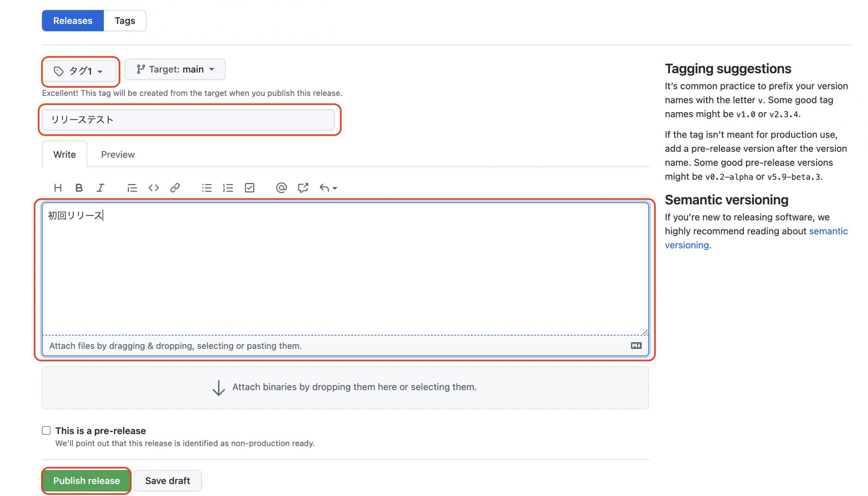Enable the pre-release checkbox
Screen dimensions: 868x496
coord(46,430)
